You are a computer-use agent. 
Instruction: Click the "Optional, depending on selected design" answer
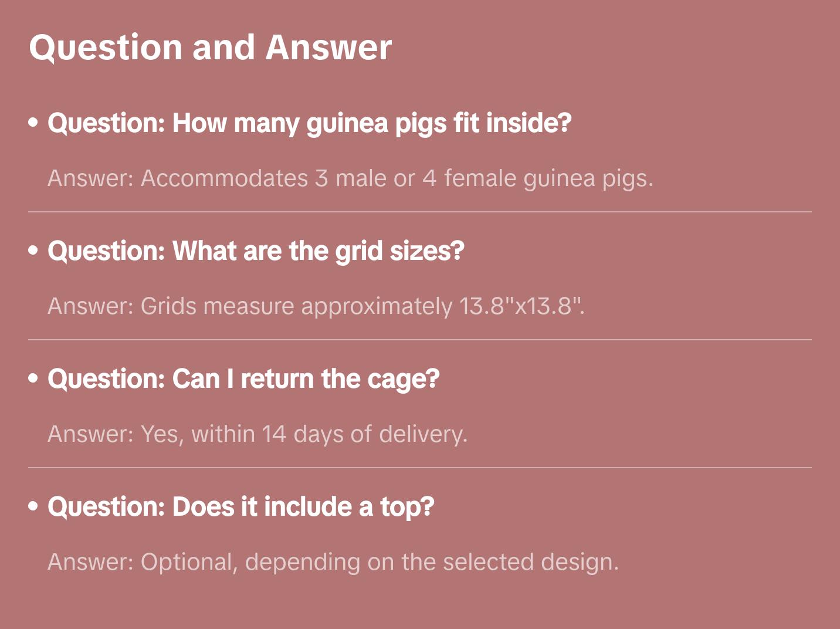tap(333, 562)
